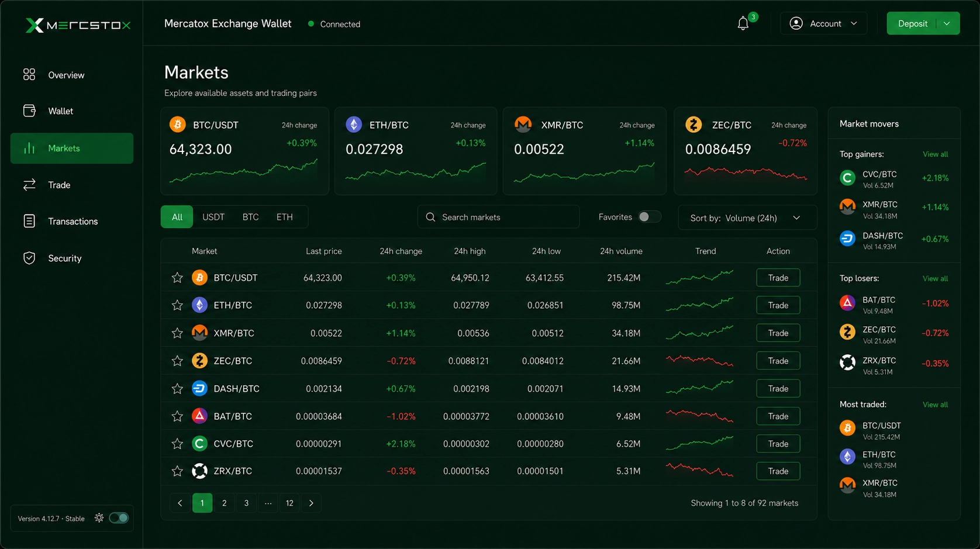This screenshot has width=980, height=549.
Task: Click Last price column header
Action: (323, 251)
